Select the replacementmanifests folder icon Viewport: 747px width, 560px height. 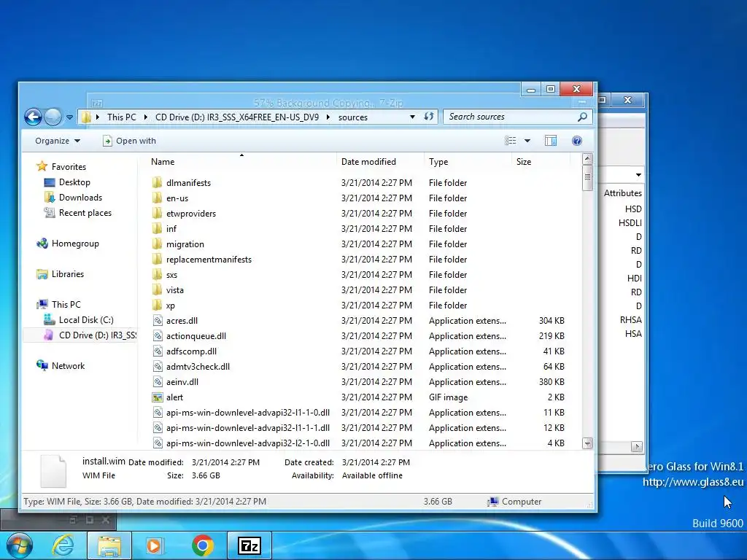click(x=158, y=259)
